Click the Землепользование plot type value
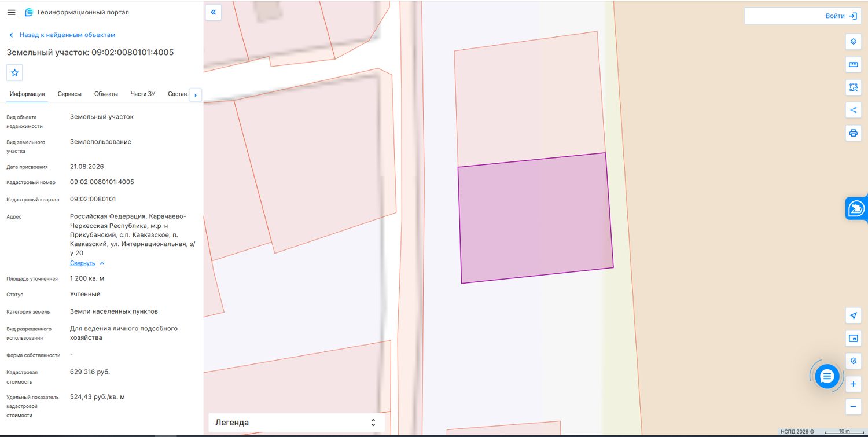Image resolution: width=868 pixels, height=437 pixels. point(101,141)
